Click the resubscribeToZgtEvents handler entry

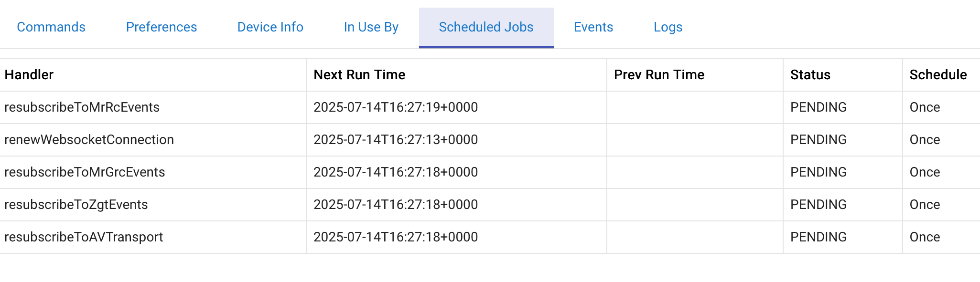pos(76,205)
